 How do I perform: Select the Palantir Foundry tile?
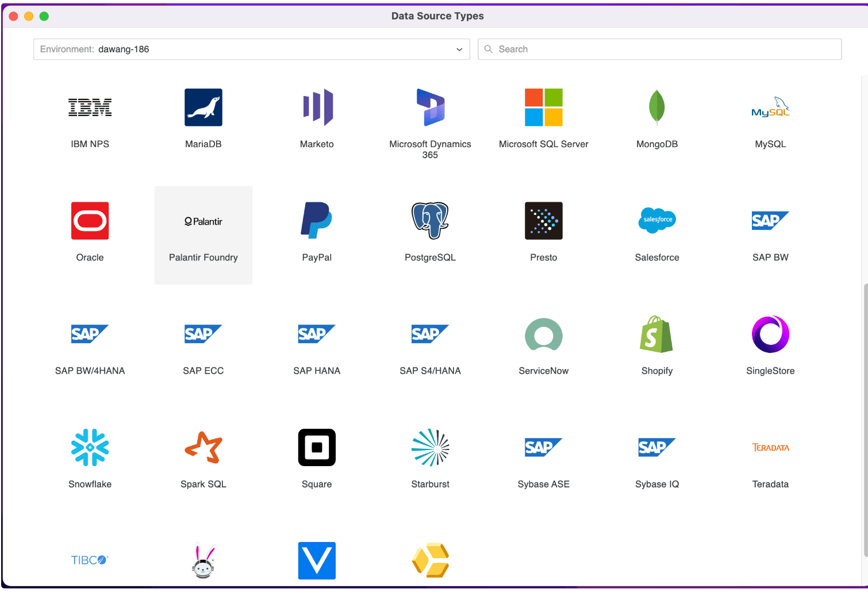coord(203,235)
